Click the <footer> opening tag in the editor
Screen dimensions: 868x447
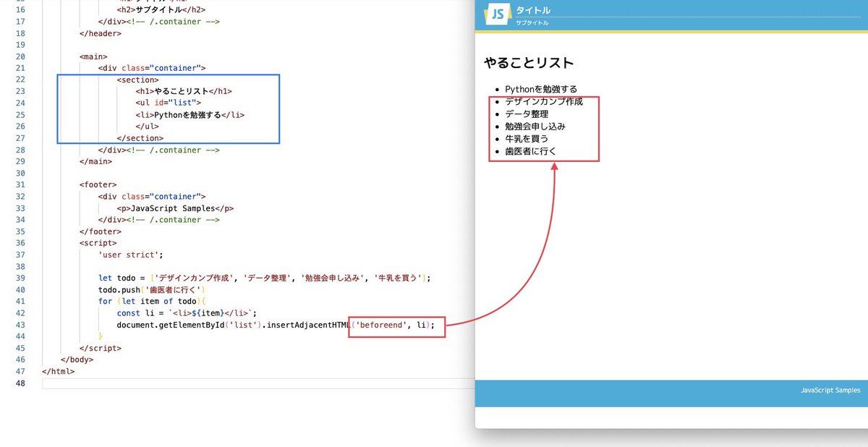pos(98,184)
